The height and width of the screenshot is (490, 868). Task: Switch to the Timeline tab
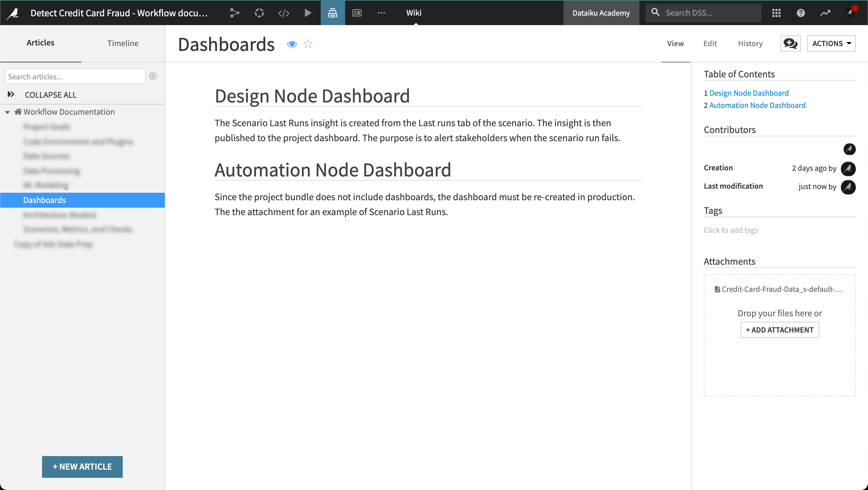point(122,43)
